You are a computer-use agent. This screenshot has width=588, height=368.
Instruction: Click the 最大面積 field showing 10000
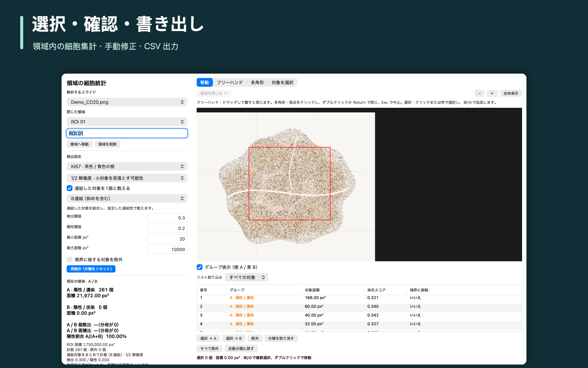167,250
